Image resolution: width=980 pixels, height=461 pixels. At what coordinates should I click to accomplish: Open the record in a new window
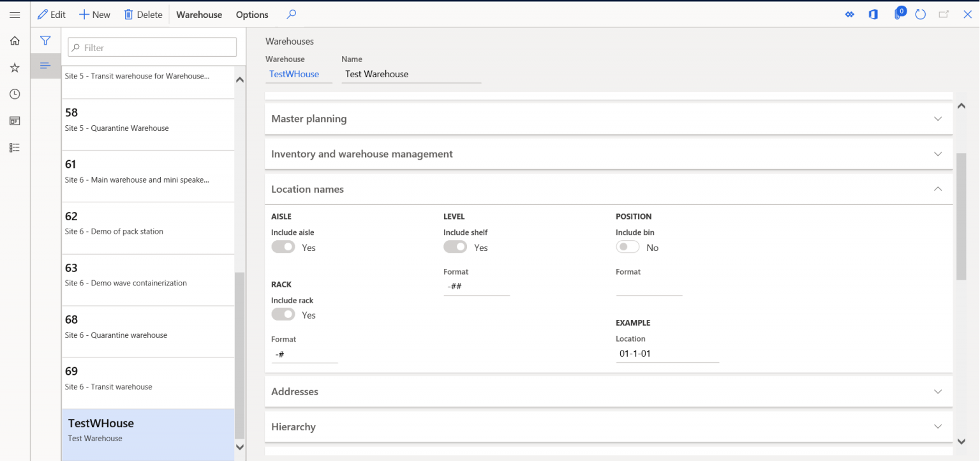pos(944,13)
